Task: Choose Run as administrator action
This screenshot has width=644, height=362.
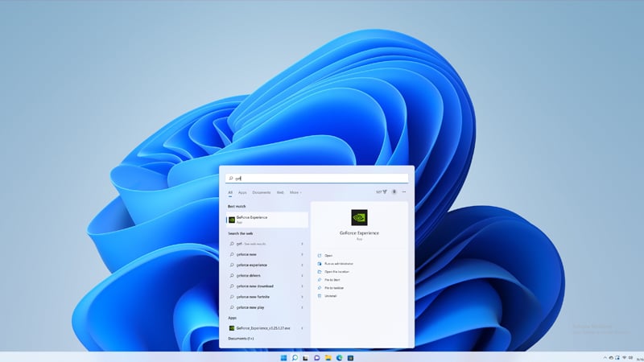Action: pos(339,263)
